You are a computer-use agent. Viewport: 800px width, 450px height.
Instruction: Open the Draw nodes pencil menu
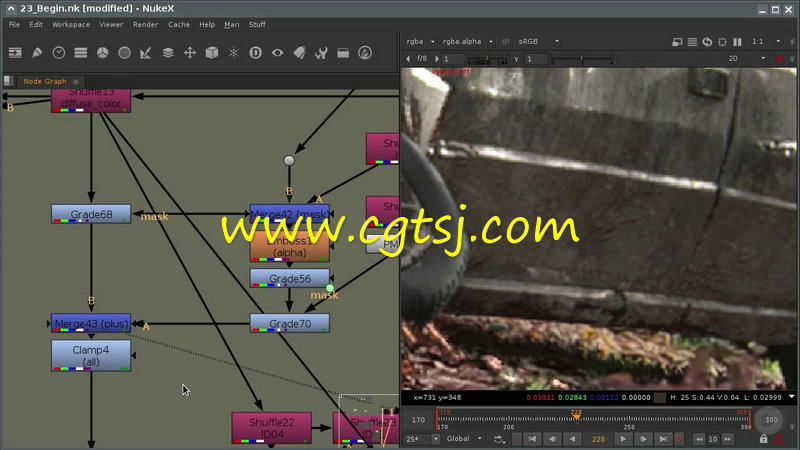click(37, 53)
